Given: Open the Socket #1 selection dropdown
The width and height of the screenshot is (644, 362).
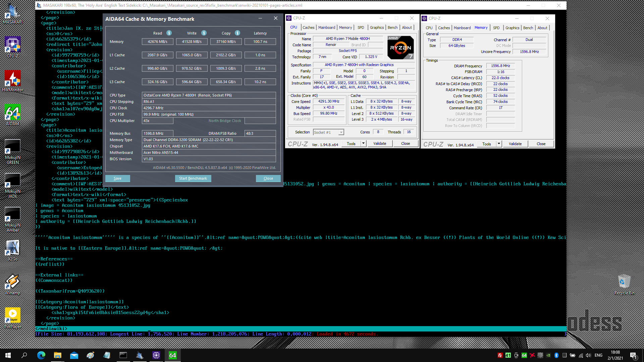Looking at the screenshot, I should coord(328,132).
